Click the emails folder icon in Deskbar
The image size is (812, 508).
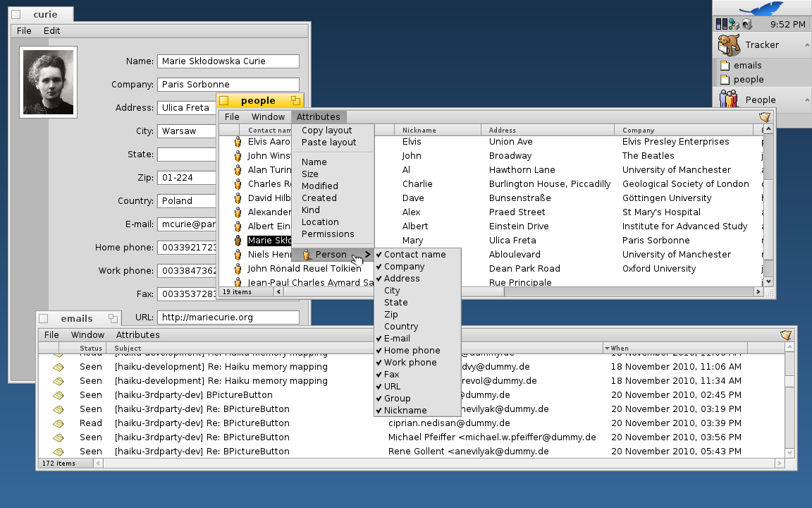point(724,66)
